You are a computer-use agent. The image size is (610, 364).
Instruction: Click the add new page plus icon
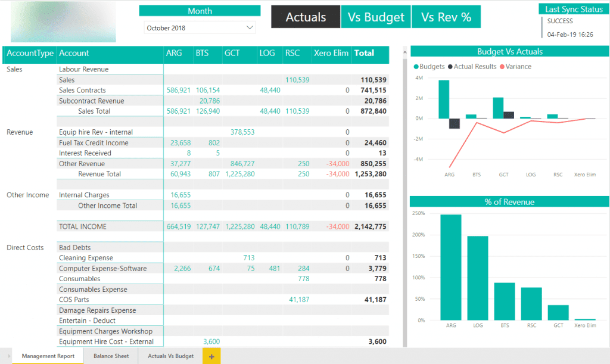(211, 355)
